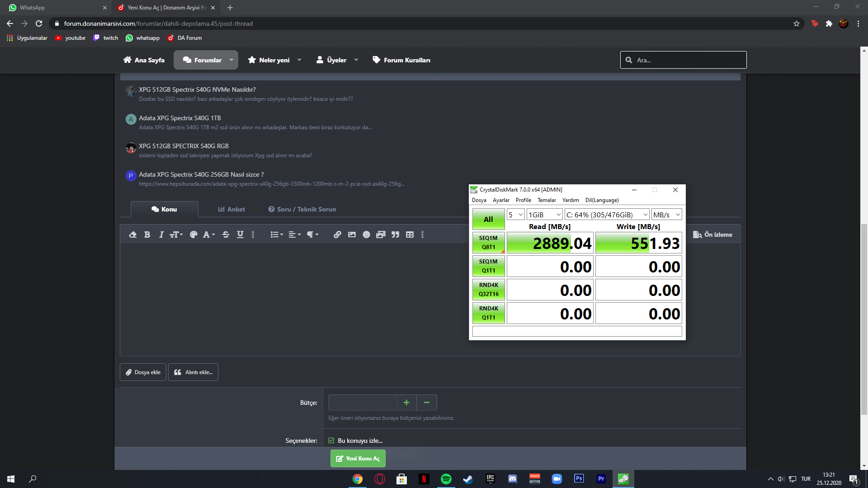Screen dimensions: 868x488
Task: Toggle strikethrough formatting button
Action: click(x=226, y=235)
